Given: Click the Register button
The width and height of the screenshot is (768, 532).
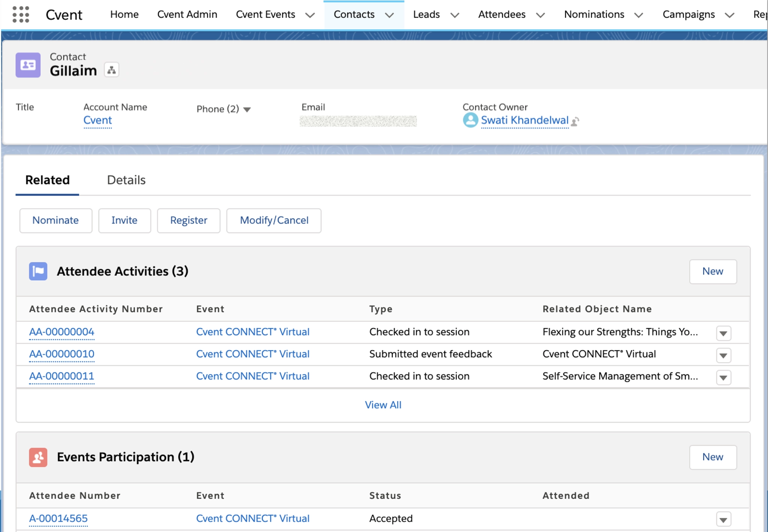Looking at the screenshot, I should pos(189,220).
